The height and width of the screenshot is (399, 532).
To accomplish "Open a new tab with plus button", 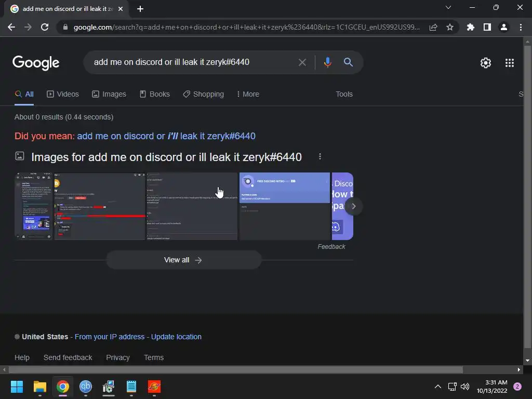I will point(140,9).
